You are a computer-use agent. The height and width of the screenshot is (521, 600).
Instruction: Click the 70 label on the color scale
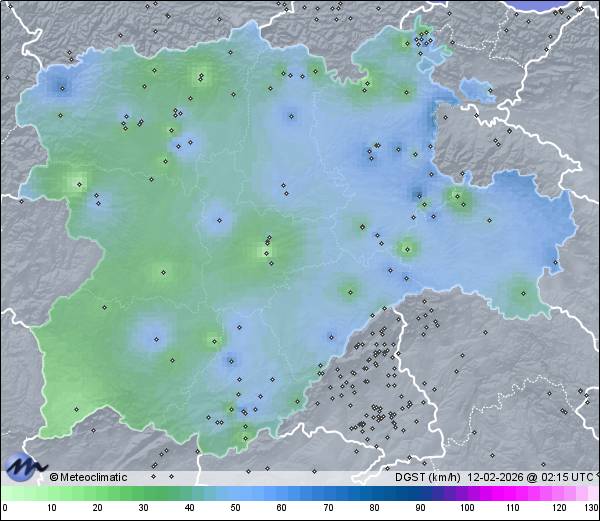328,508
